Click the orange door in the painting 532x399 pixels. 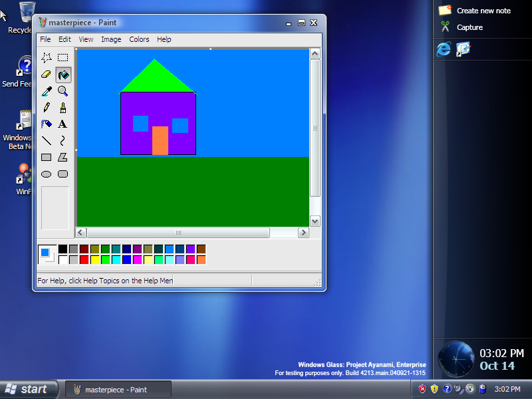pos(160,140)
